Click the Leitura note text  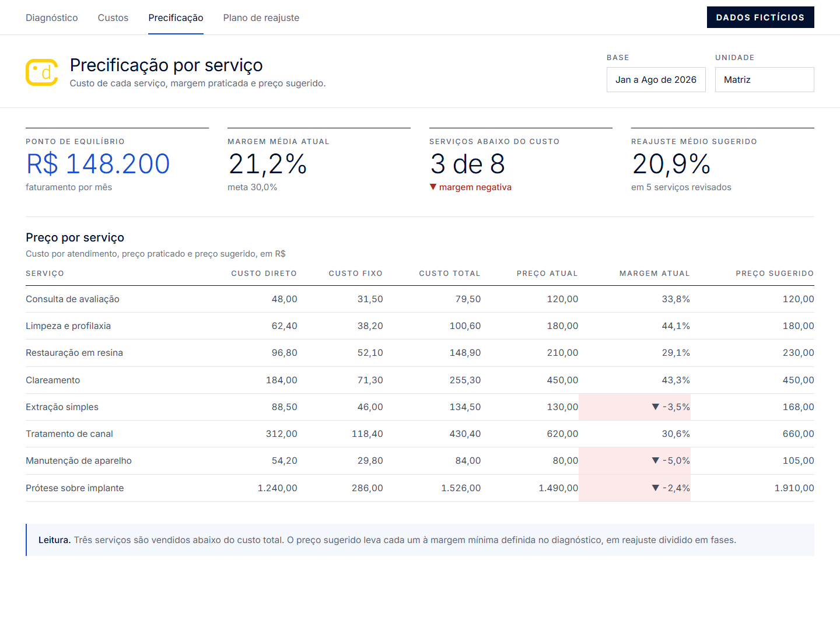tap(387, 540)
